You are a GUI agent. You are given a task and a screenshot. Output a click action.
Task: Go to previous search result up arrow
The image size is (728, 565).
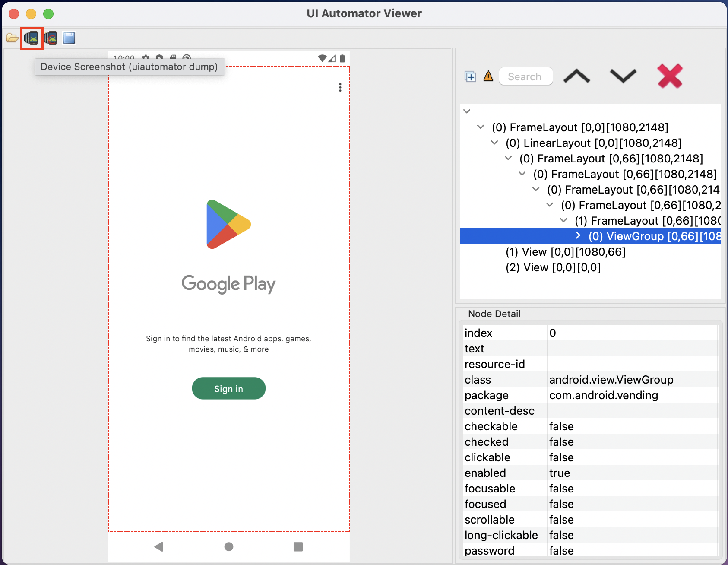click(576, 76)
